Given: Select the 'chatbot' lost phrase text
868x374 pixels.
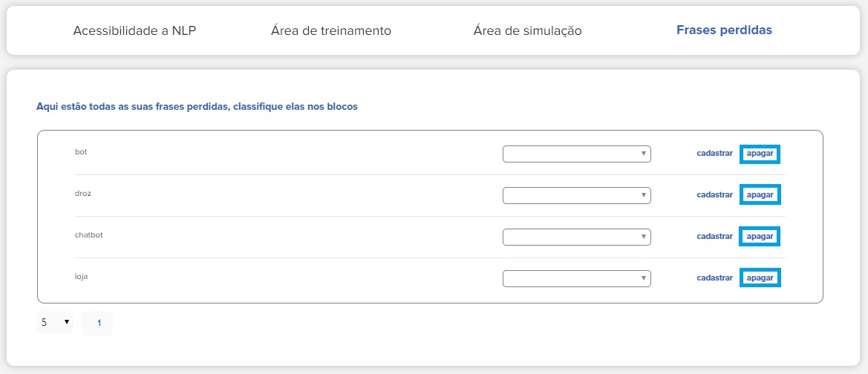Looking at the screenshot, I should click(88, 234).
